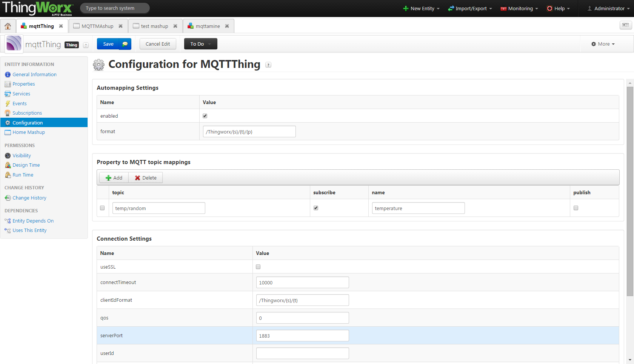Select the mqttThing tab
Image resolution: width=634 pixels, height=364 pixels.
pos(42,26)
